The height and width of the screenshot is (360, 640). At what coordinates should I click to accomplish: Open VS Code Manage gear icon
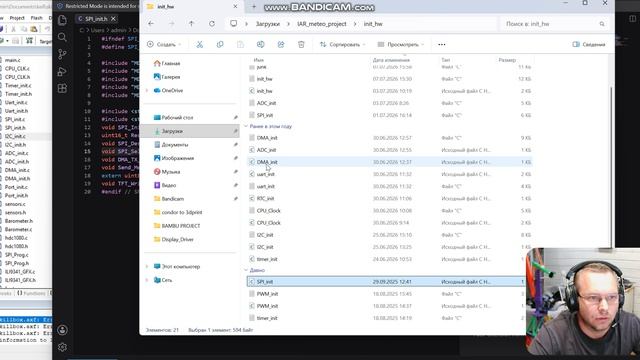click(x=62, y=347)
